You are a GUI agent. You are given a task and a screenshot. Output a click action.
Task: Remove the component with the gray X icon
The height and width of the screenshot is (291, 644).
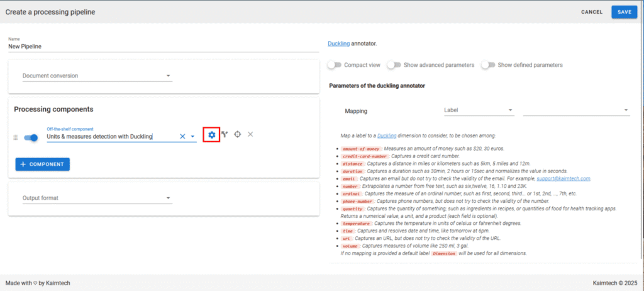pos(250,135)
